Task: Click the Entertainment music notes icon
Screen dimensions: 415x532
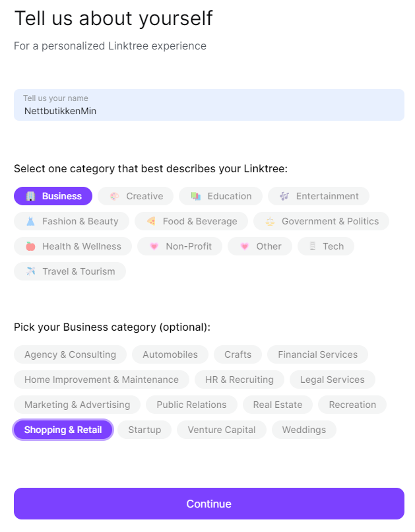Action: point(284,196)
